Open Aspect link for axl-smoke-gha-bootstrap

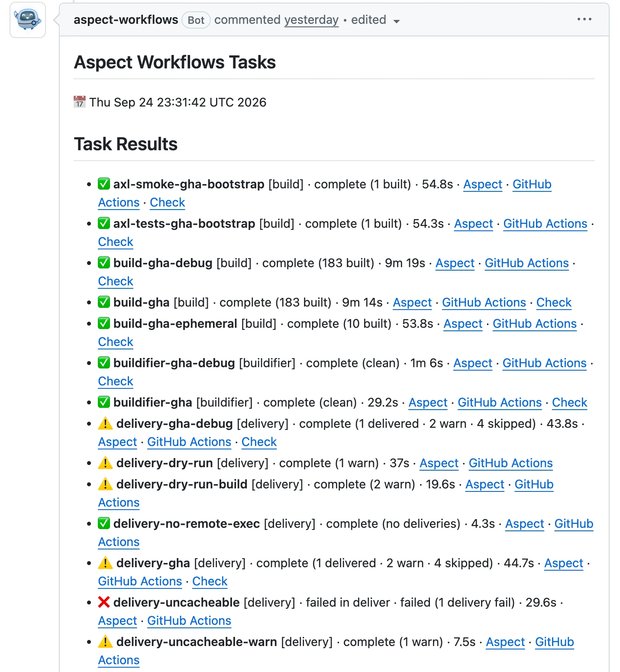[x=483, y=184]
